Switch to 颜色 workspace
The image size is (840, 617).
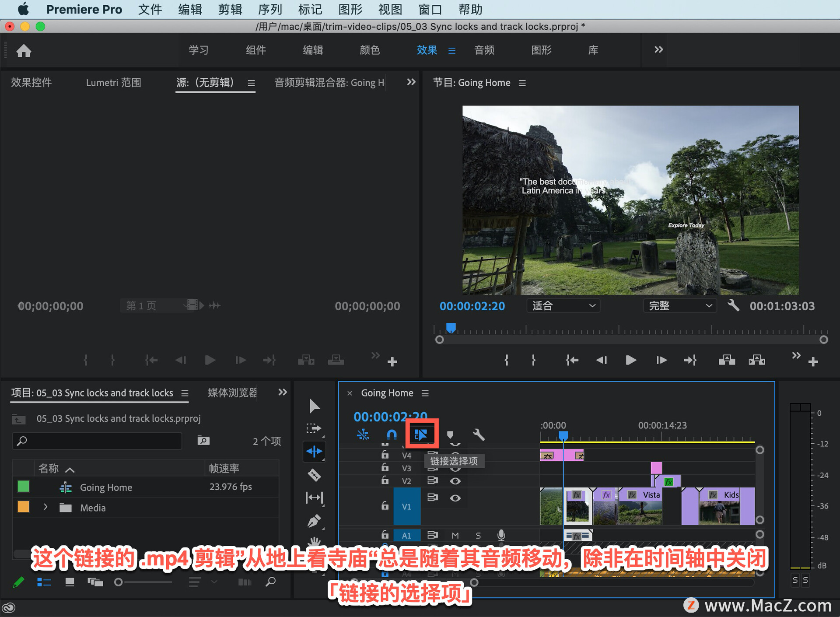[370, 50]
